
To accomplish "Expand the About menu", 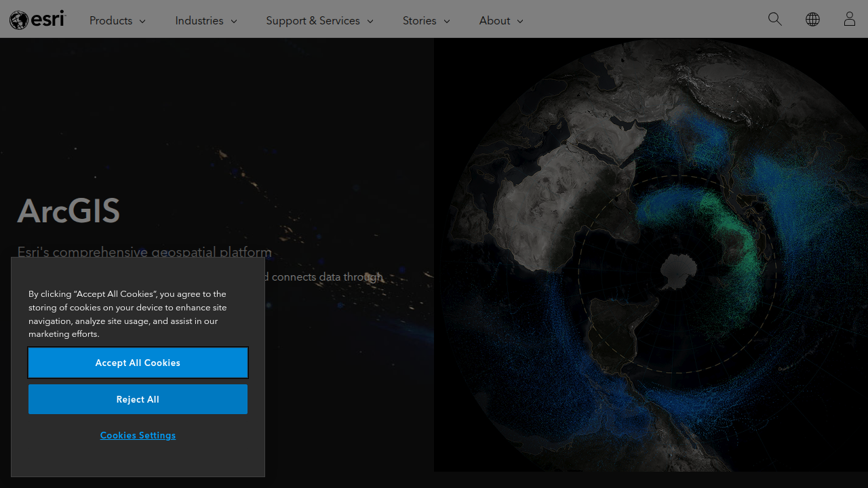I will click(x=501, y=20).
